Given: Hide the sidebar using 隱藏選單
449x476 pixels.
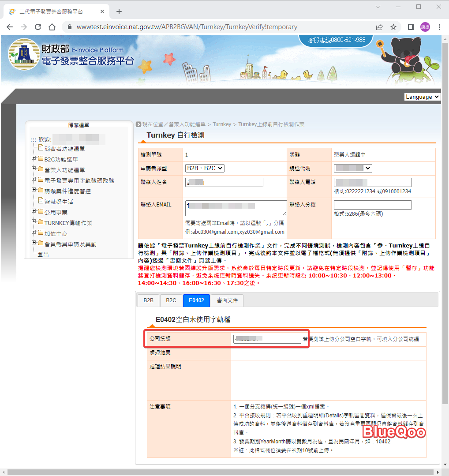Looking at the screenshot, I should (x=79, y=125).
